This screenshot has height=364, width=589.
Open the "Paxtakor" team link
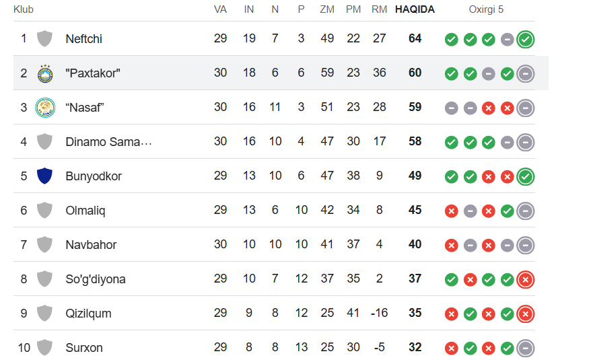click(x=92, y=73)
